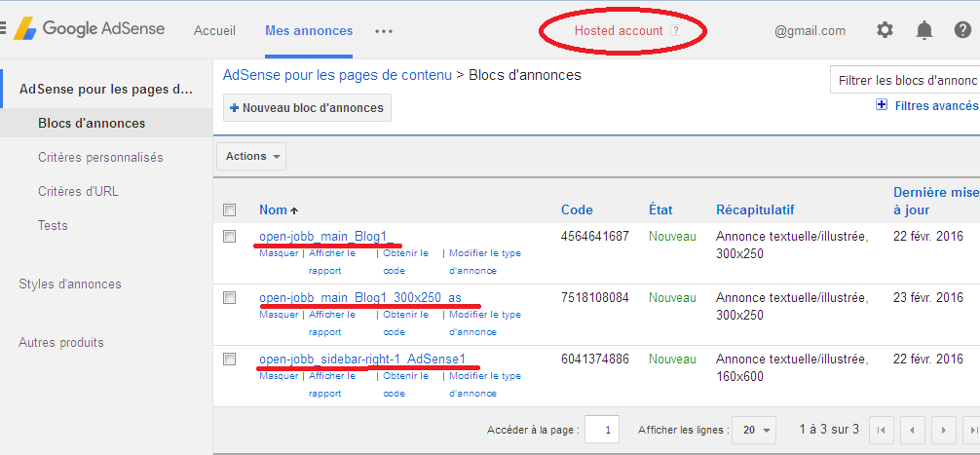Click the help icon beside Hosted account

(x=675, y=30)
